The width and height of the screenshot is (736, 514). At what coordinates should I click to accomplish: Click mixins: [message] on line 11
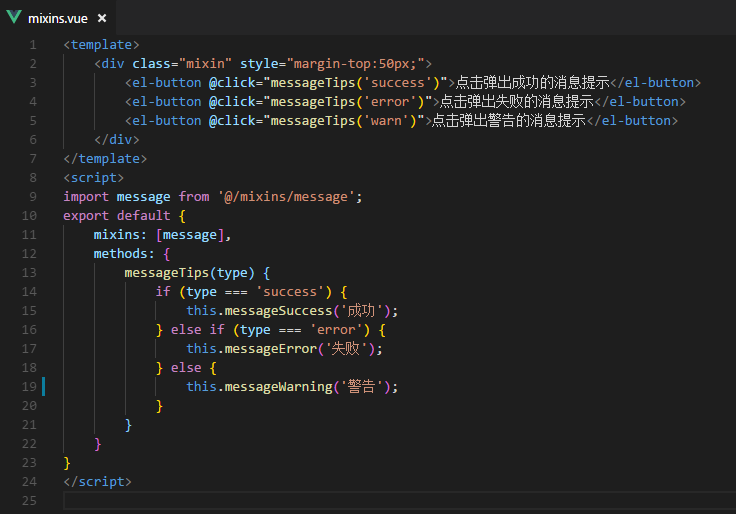point(159,235)
